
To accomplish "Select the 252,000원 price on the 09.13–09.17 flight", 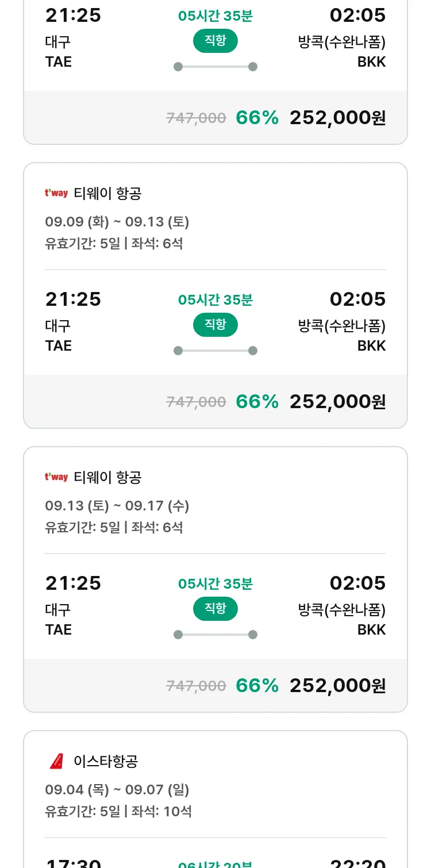I will pos(337,685).
